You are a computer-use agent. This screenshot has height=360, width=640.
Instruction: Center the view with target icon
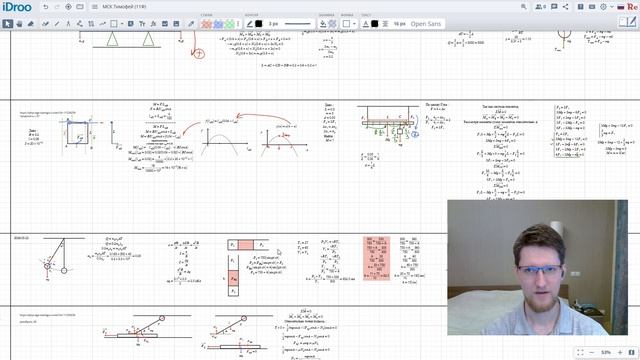click(68, 7)
